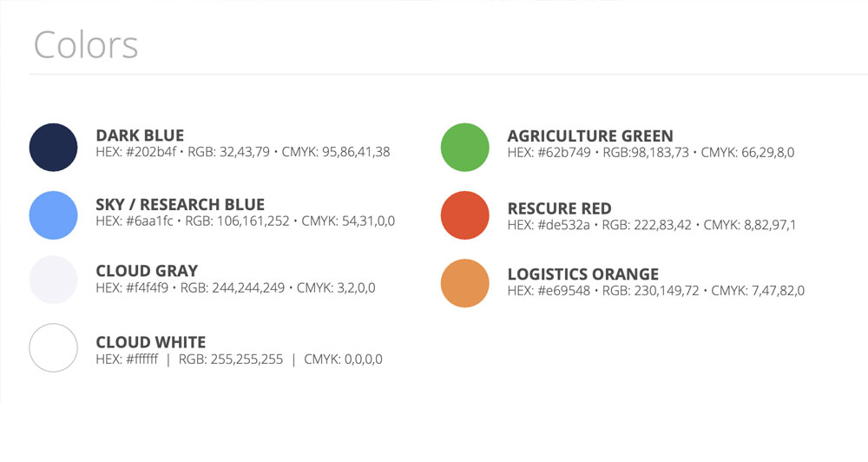Select the #de532a values line
The height and width of the screenshot is (462, 868).
click(651, 225)
